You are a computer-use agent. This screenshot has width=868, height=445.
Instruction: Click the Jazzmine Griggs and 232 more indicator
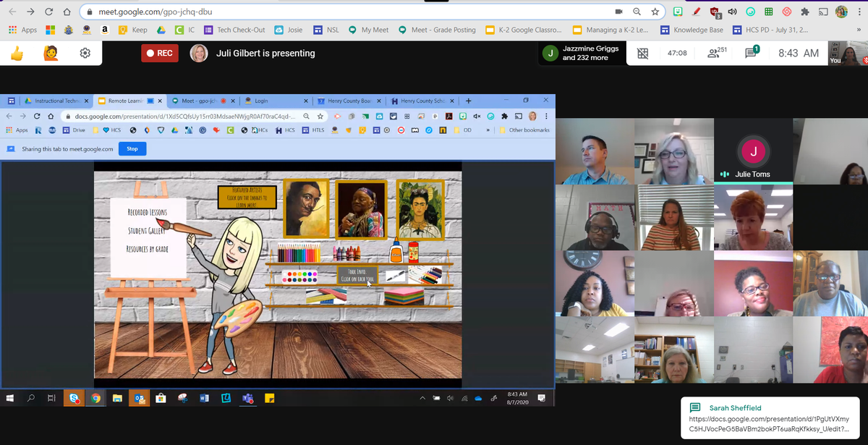(582, 53)
